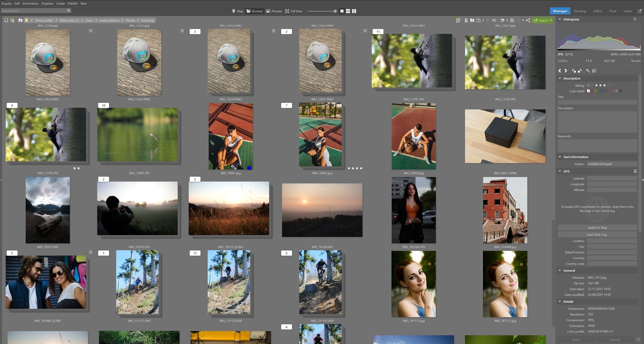The height and width of the screenshot is (344, 644).
Task: Set rating to fifth star
Action: point(613,85)
